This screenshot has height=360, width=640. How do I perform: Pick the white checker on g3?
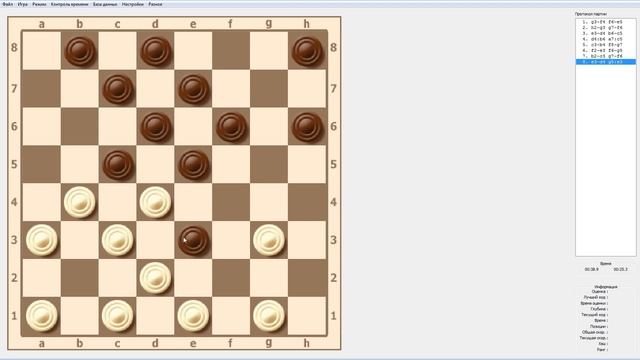(x=269, y=240)
